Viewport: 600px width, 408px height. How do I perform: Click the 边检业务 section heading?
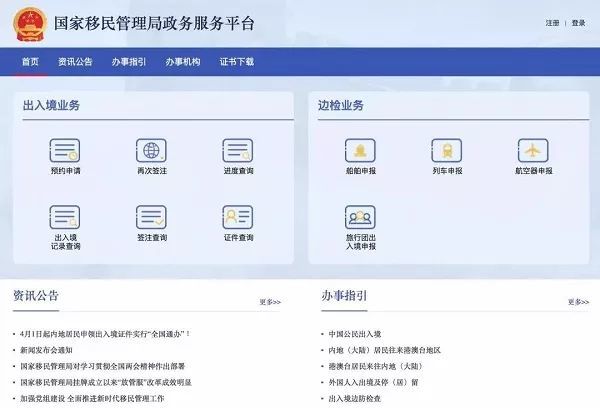[341, 105]
